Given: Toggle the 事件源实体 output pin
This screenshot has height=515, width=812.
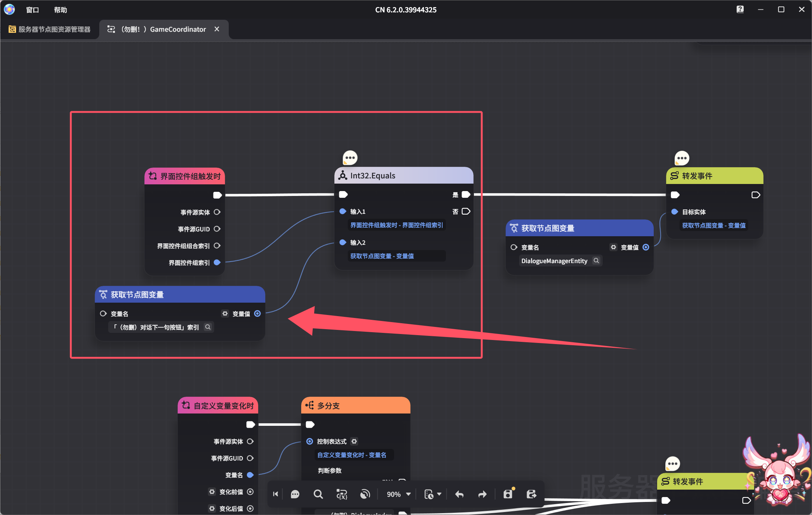Looking at the screenshot, I should pos(217,212).
